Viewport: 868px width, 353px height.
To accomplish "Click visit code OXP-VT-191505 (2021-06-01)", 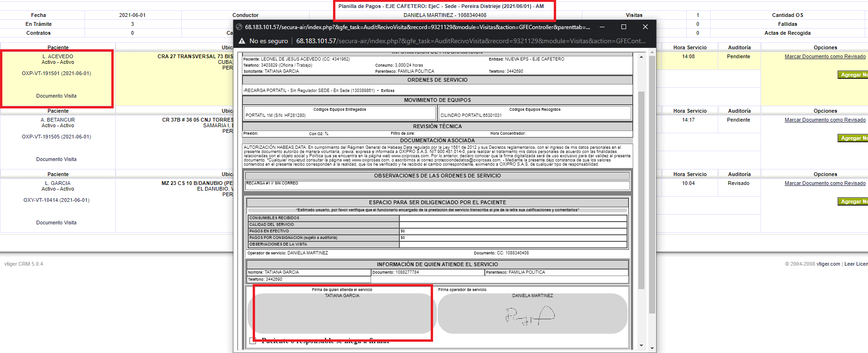I will click(56, 137).
